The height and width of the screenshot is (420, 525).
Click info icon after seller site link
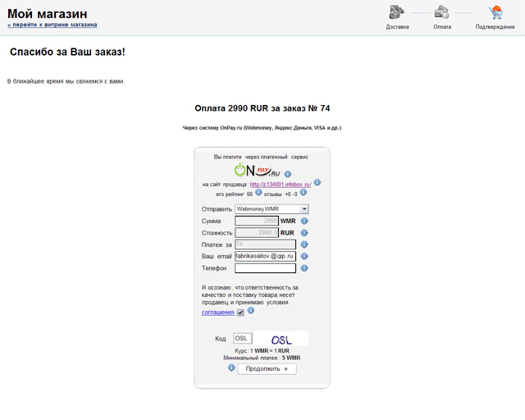[x=317, y=183]
